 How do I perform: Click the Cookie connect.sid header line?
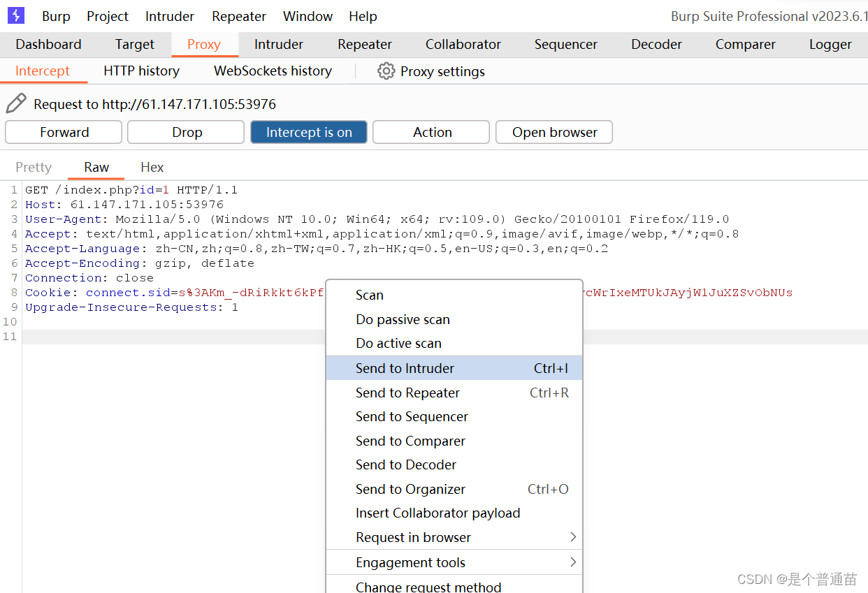point(175,293)
